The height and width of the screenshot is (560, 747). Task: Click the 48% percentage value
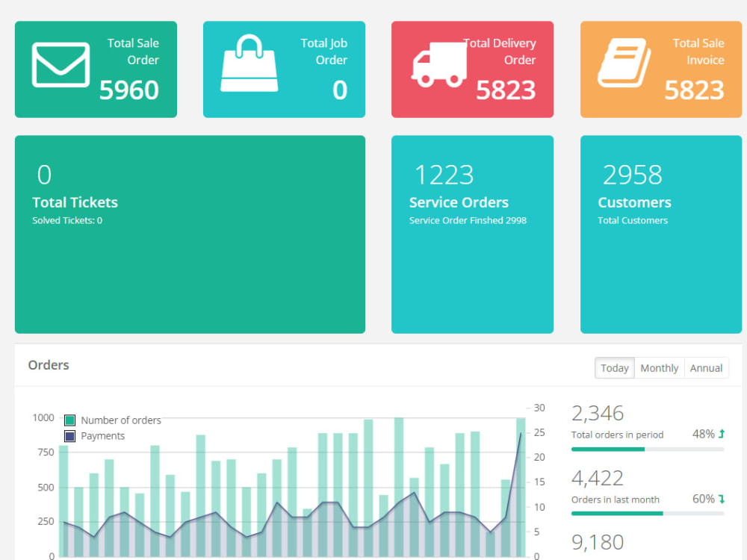(x=703, y=434)
